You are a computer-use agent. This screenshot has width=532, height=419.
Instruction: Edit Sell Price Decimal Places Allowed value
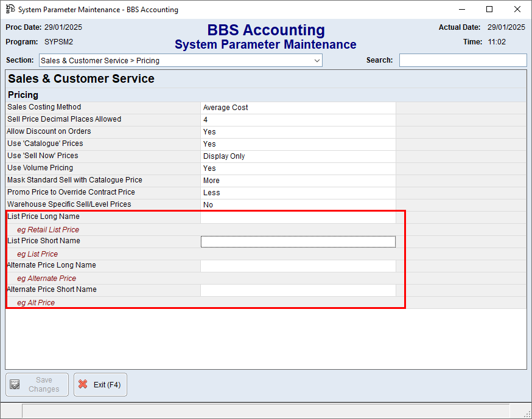coord(298,120)
